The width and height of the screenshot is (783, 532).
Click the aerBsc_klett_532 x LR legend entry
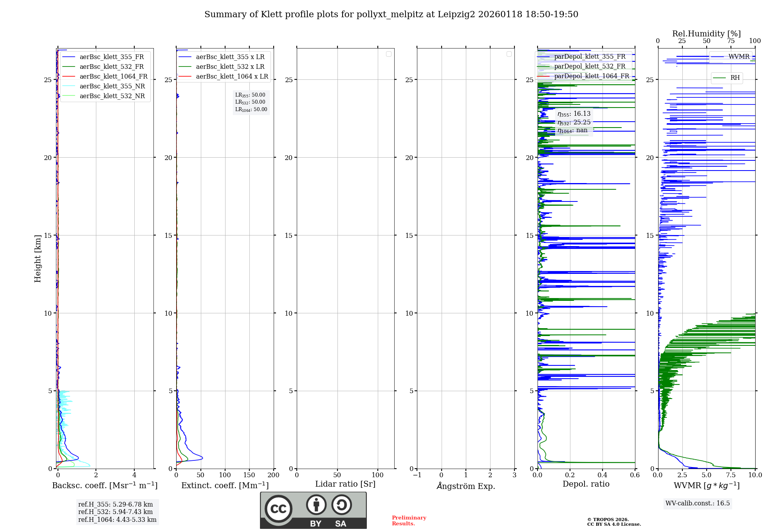(x=230, y=67)
